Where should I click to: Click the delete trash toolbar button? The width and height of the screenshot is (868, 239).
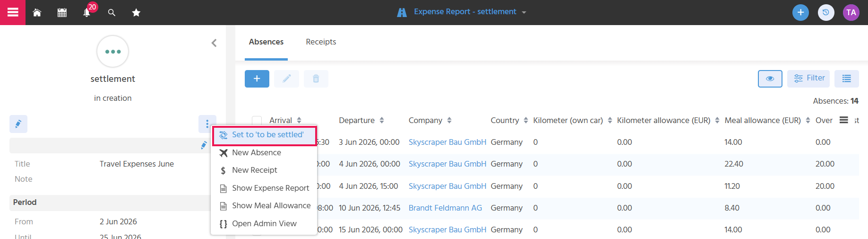316,79
